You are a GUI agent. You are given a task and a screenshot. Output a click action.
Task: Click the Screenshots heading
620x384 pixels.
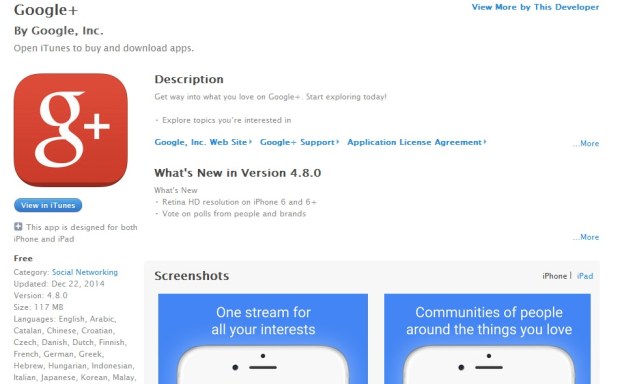(x=192, y=276)
